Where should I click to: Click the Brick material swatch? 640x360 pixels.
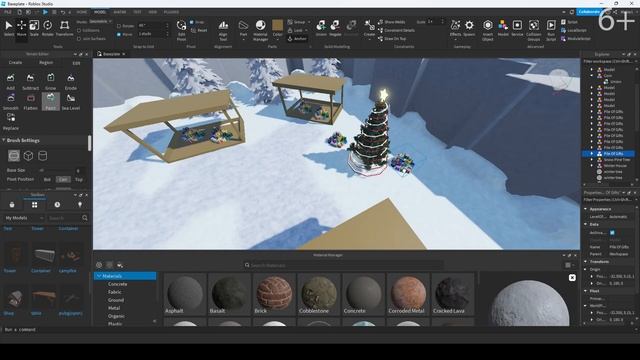[x=274, y=294]
